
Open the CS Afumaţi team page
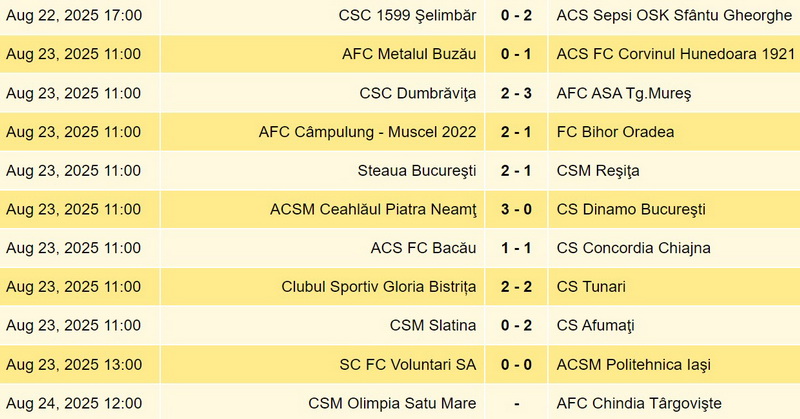point(595,326)
